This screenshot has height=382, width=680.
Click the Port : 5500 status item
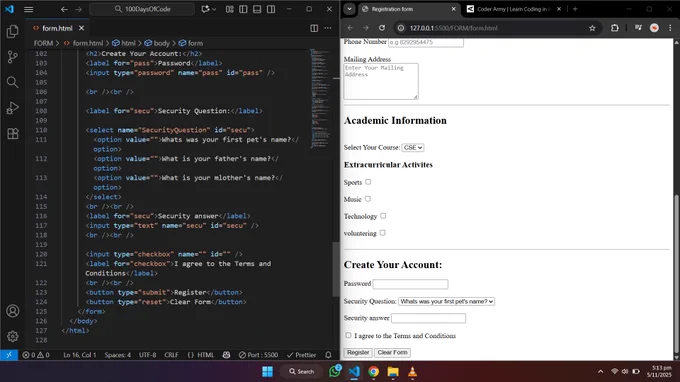pos(258,355)
